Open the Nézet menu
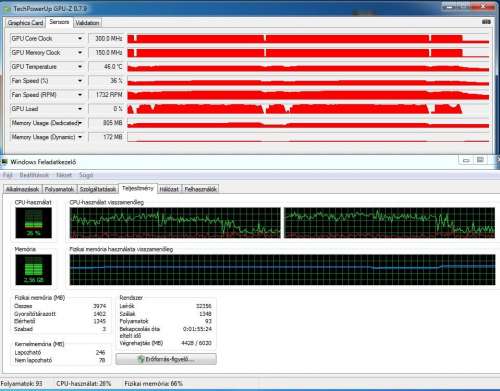Viewport: 500px width, 391px height. (64, 175)
